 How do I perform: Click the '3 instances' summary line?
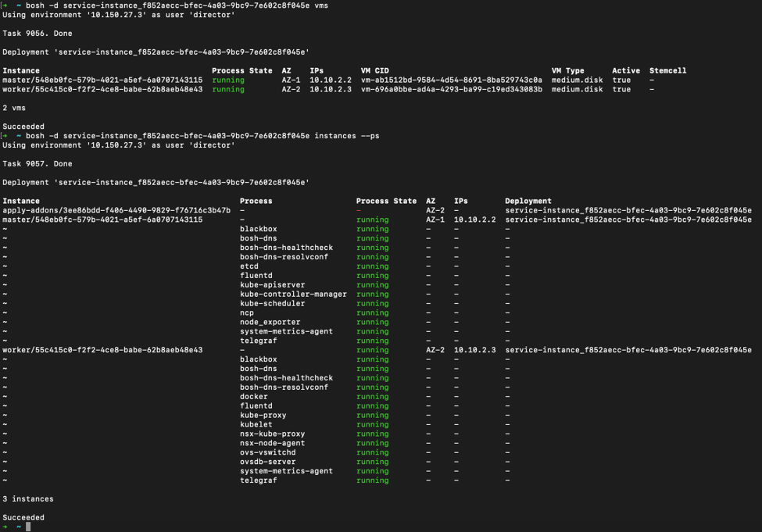pos(28,499)
